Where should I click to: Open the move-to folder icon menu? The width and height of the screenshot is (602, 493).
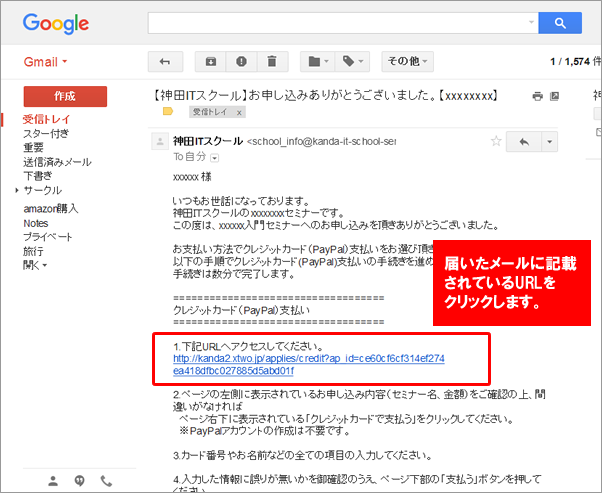point(318,61)
